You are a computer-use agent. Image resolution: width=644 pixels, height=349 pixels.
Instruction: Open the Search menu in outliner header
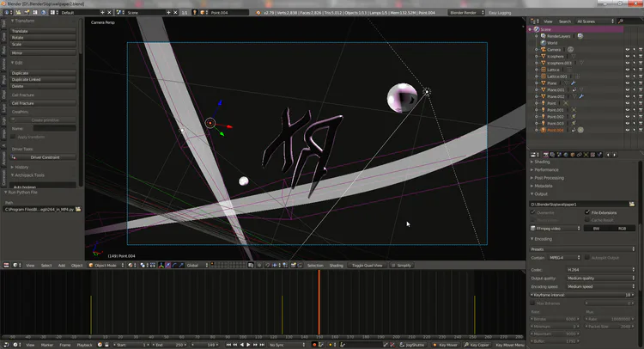point(565,21)
